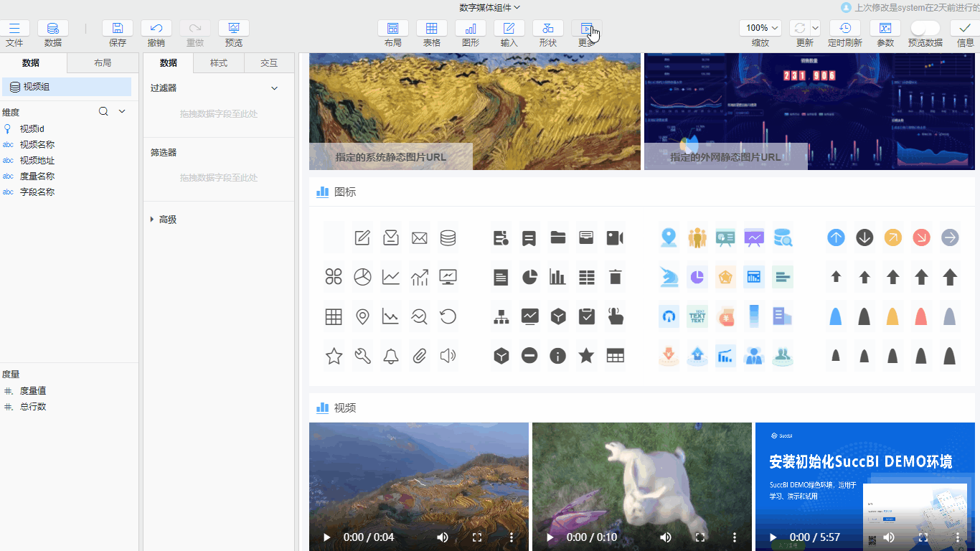Play the terraced fields video

(326, 537)
